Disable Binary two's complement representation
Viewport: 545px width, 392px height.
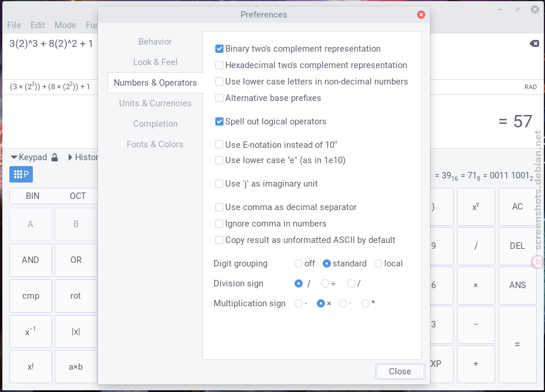pos(219,49)
